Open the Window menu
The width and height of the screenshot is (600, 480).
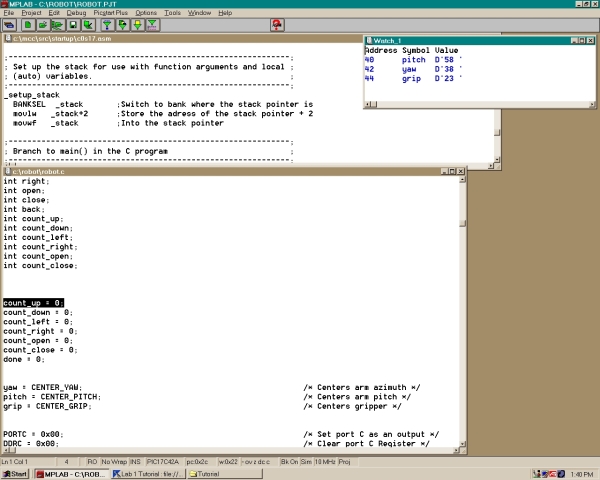(x=199, y=13)
